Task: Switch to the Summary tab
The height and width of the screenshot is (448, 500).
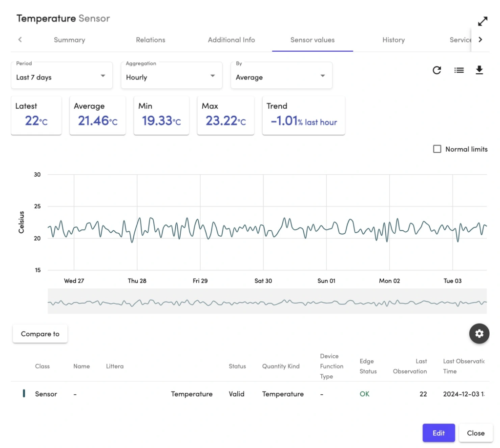Action: [69, 40]
